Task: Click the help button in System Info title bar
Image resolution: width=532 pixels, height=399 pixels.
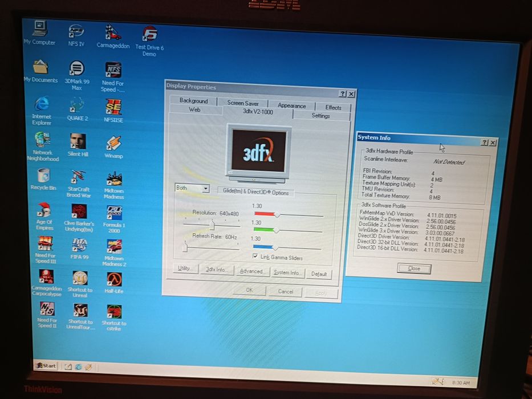Action: click(485, 142)
